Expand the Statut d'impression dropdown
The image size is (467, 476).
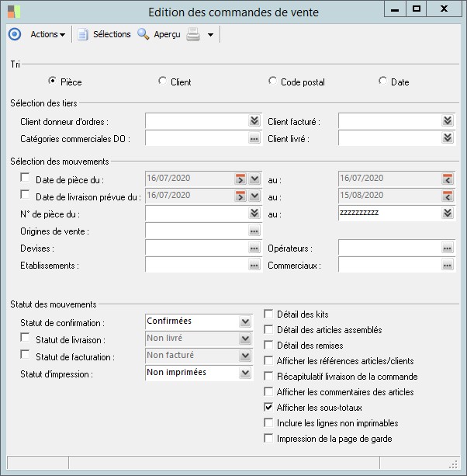[246, 374]
